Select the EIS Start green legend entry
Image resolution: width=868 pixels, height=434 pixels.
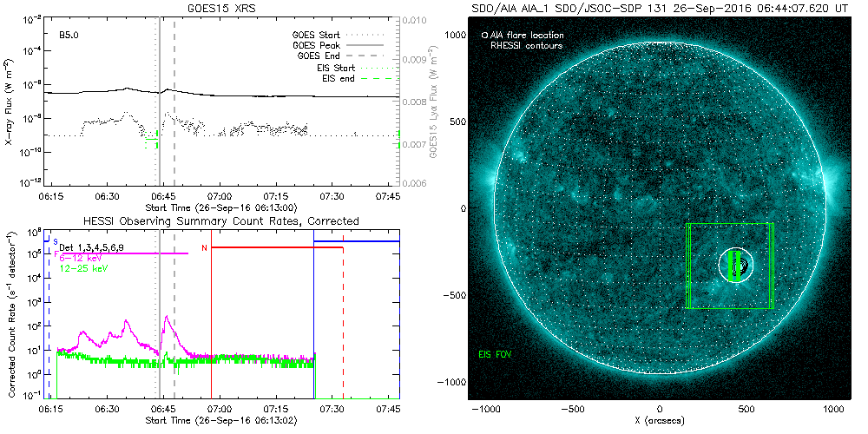tap(333, 67)
